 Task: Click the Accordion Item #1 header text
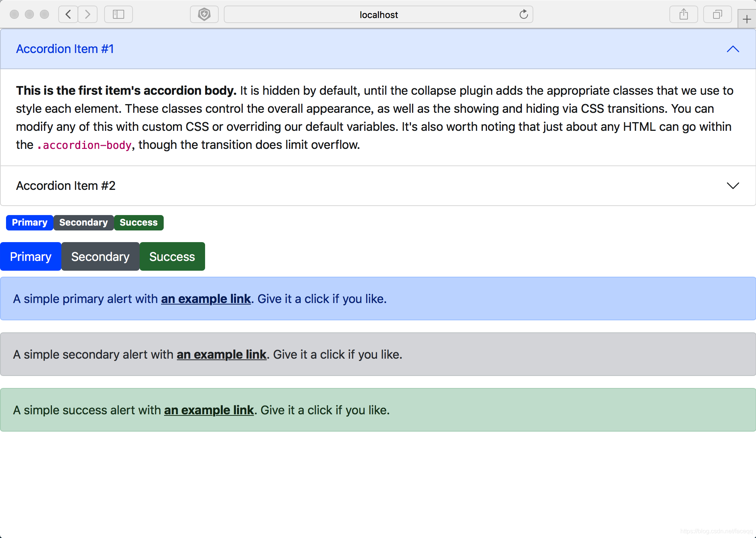[x=65, y=49]
